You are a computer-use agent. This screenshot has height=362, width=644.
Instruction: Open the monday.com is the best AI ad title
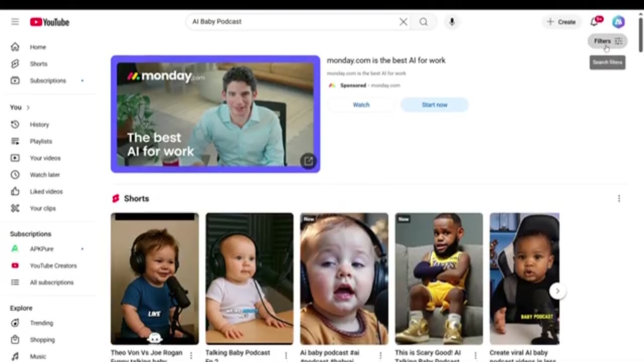386,60
